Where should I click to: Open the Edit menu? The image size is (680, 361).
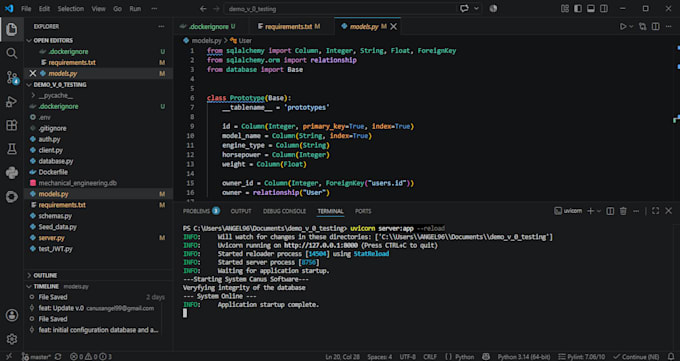(44, 9)
